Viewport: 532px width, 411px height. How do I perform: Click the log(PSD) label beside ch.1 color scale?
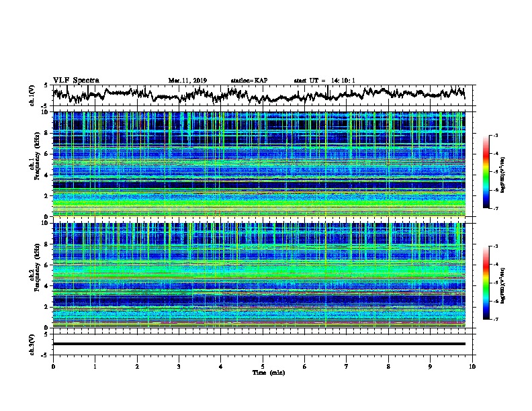click(503, 175)
